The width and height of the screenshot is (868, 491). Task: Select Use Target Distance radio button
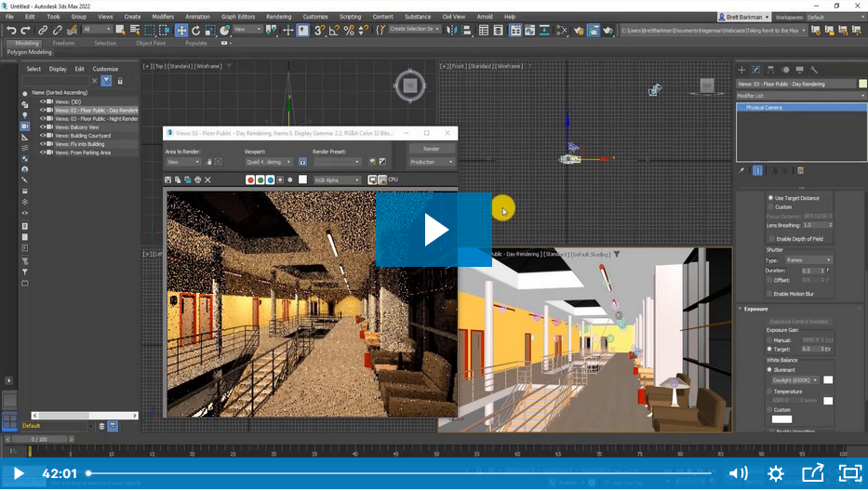(x=770, y=198)
